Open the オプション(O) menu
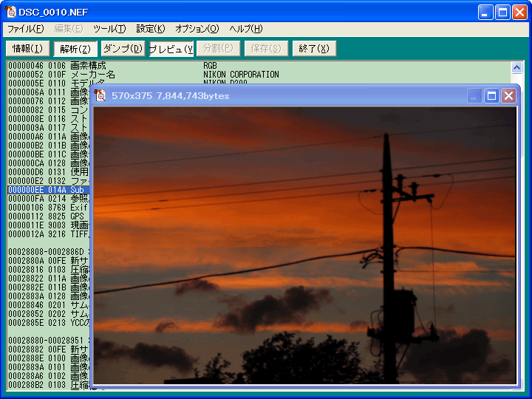This screenshot has height=399, width=532. tap(197, 29)
